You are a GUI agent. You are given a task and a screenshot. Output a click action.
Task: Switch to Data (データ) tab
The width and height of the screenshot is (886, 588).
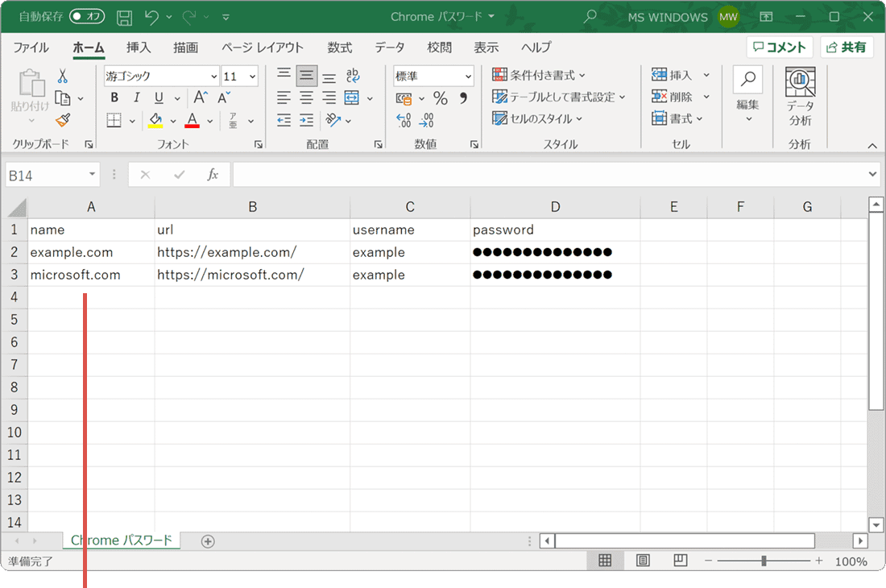389,48
